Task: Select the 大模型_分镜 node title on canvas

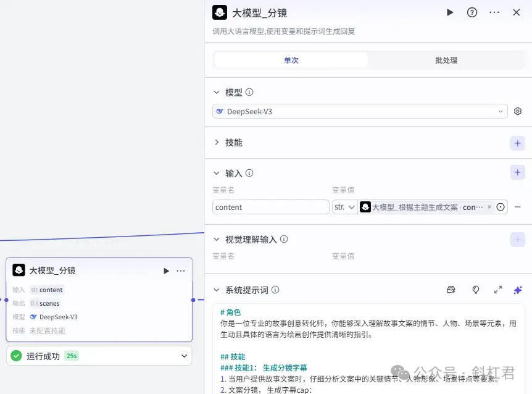Action: (52, 270)
